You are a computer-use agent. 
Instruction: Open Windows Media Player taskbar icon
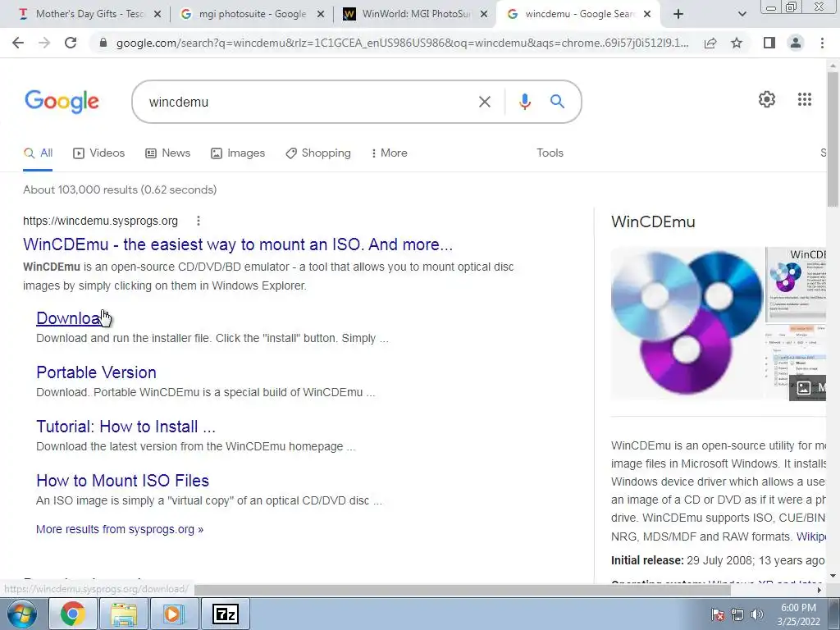(x=174, y=614)
